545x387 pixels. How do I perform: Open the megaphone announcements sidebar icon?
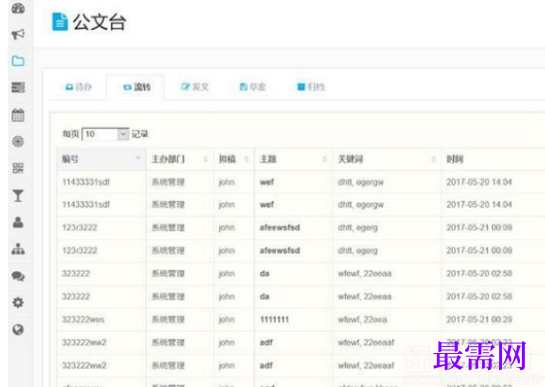18,34
